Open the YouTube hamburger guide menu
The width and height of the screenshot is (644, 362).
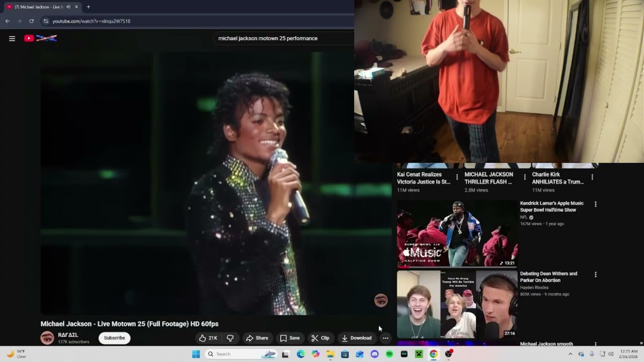click(12, 38)
